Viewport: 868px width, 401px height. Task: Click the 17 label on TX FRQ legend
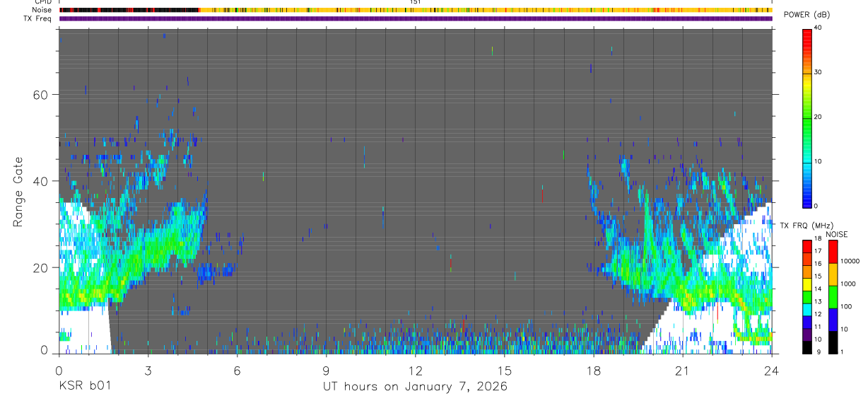(817, 251)
